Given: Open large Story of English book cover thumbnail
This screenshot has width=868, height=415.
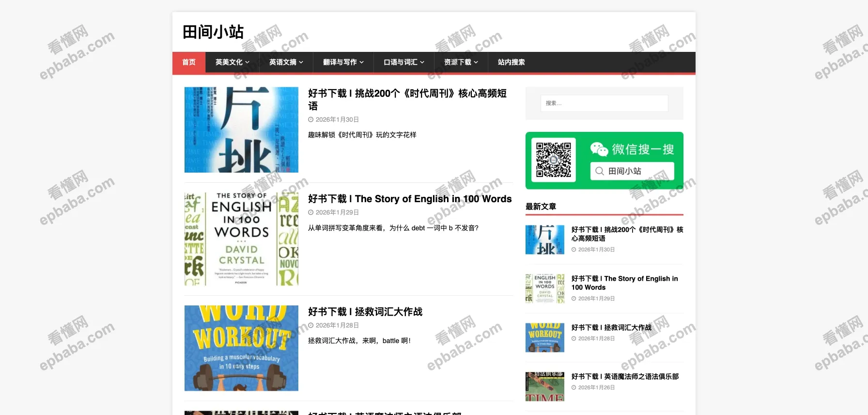Looking at the screenshot, I should pyautogui.click(x=241, y=239).
